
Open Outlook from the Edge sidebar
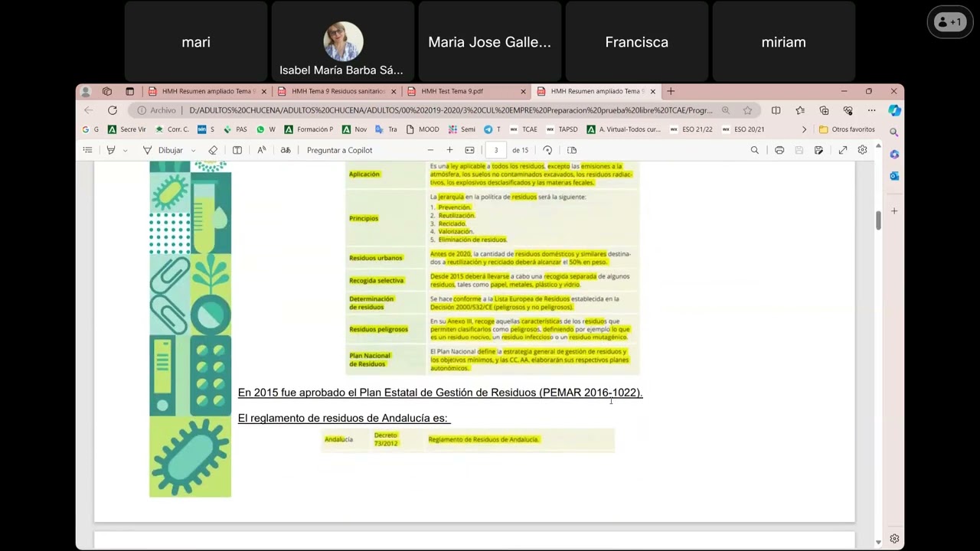click(894, 176)
